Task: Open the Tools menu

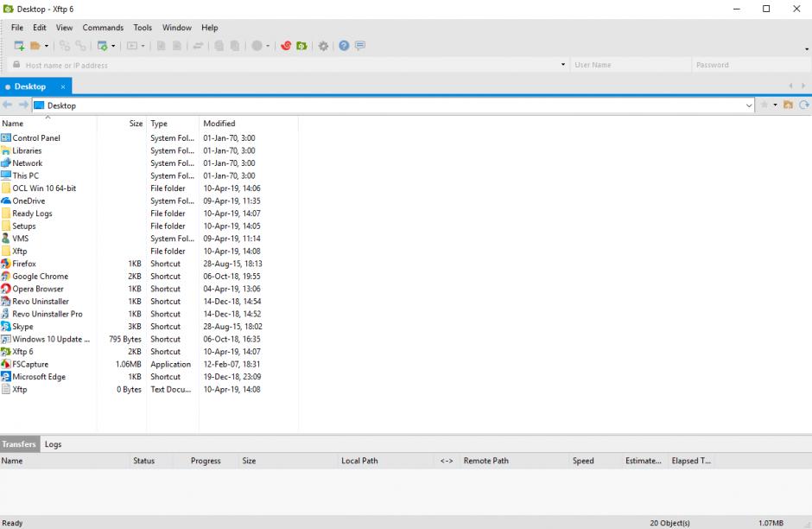Action: [x=143, y=28]
